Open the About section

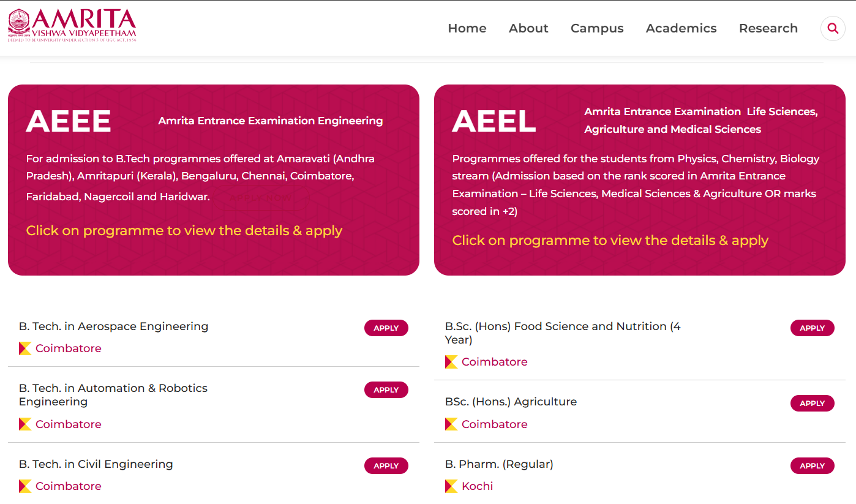click(528, 28)
